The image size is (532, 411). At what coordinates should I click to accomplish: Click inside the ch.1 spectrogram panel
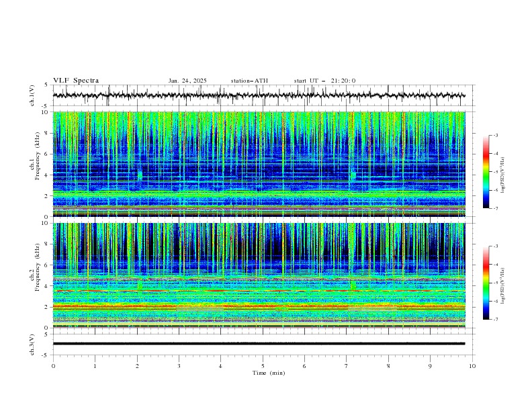click(259, 164)
